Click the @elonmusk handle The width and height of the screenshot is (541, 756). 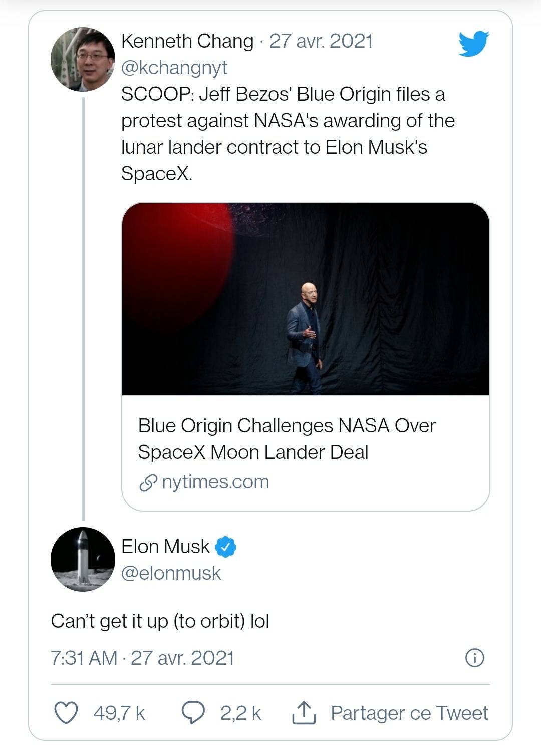point(171,573)
